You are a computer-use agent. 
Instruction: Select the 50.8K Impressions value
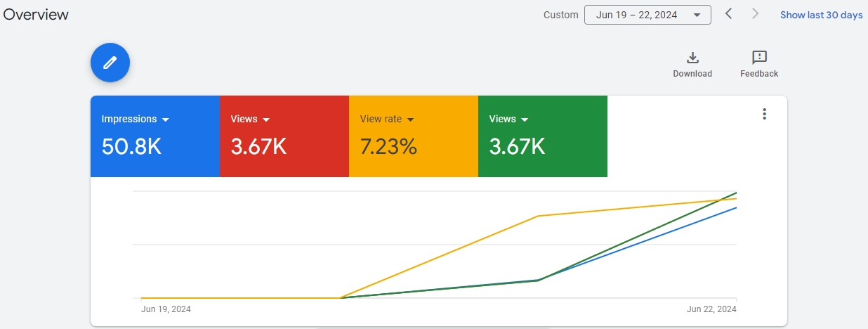pos(131,146)
